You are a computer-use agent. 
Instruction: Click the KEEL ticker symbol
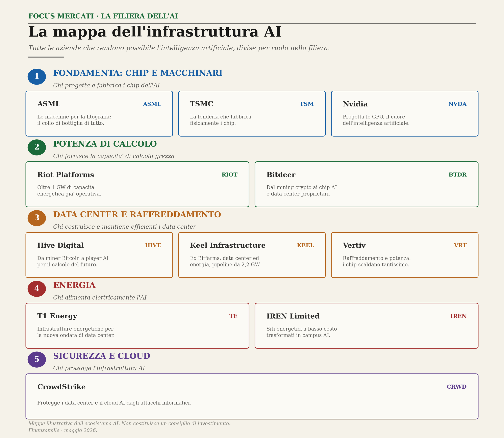point(305,245)
